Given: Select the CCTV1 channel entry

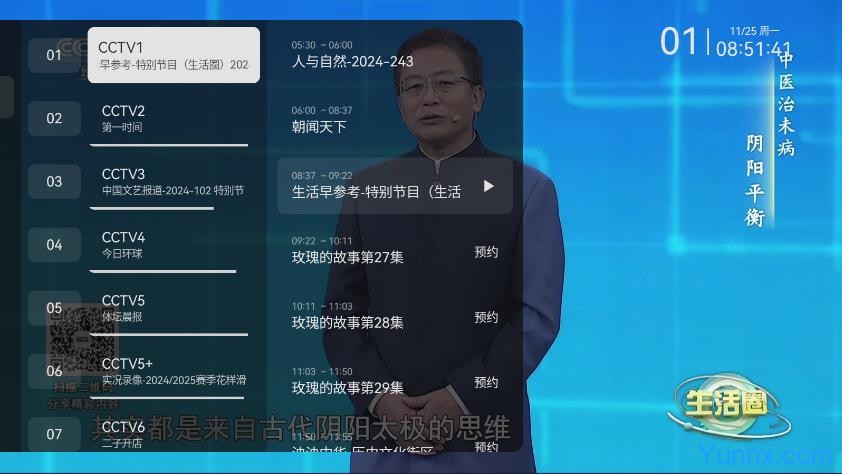Looking at the screenshot, I should click(x=173, y=55).
